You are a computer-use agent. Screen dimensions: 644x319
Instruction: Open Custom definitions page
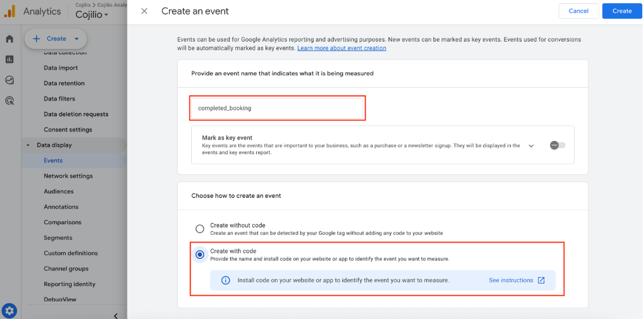tap(71, 253)
